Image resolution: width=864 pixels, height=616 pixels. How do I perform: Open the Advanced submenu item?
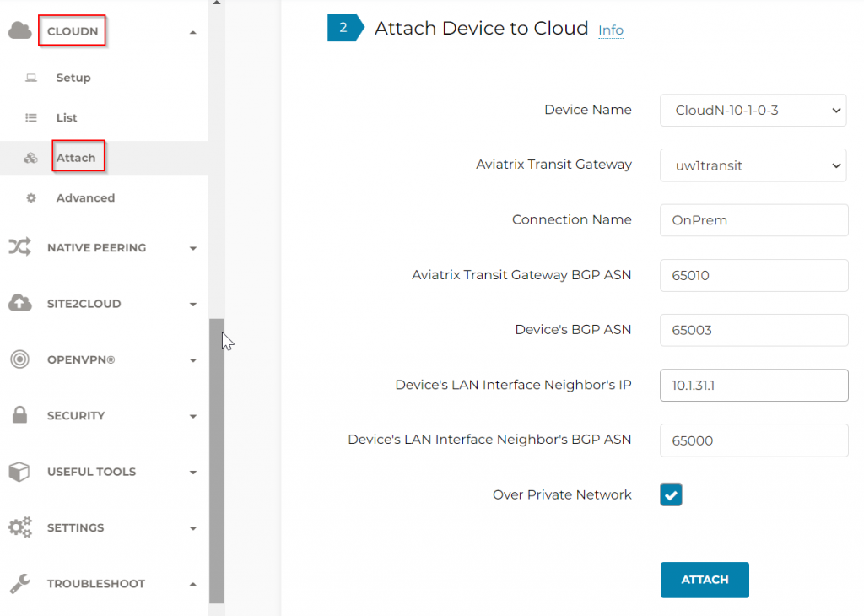(x=85, y=197)
